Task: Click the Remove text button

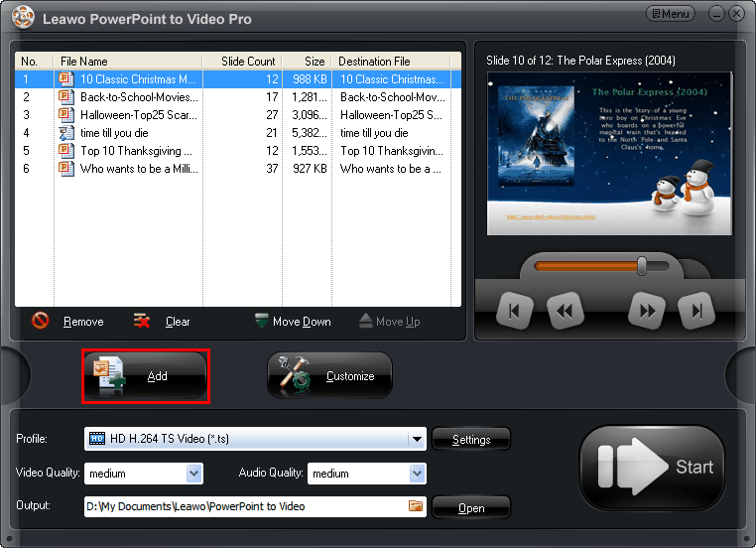Action: 83,322
